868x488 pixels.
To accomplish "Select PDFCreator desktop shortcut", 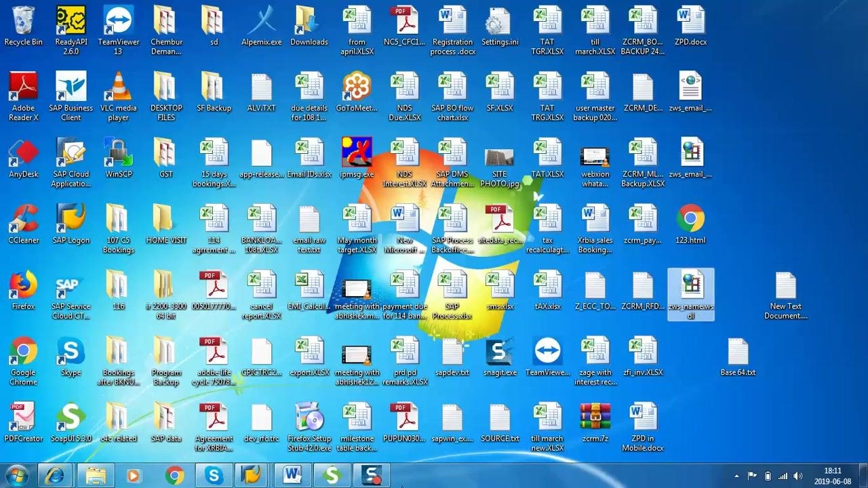I will [x=23, y=423].
